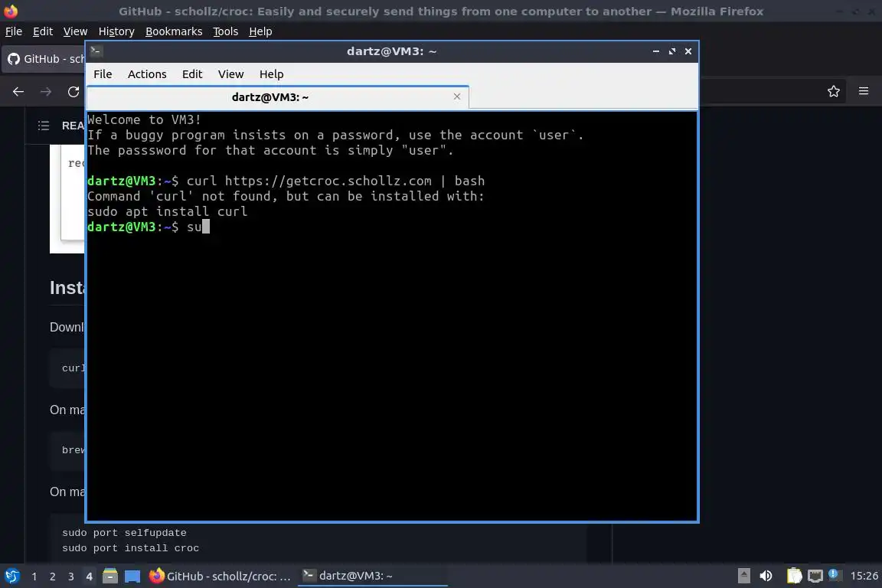Image resolution: width=882 pixels, height=588 pixels.
Task: Open the README outline list icon
Action: pyautogui.click(x=44, y=126)
